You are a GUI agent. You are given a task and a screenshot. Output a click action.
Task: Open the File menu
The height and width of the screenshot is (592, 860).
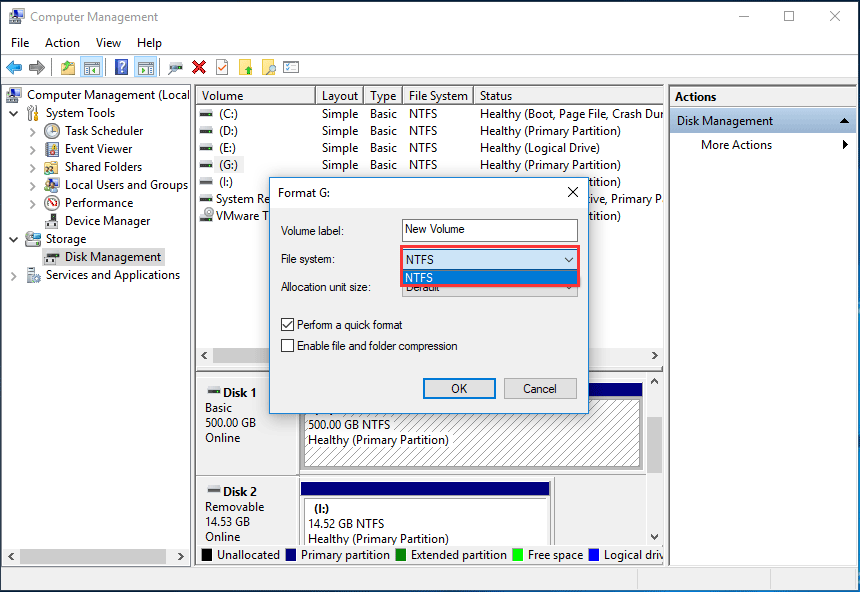tap(20, 43)
